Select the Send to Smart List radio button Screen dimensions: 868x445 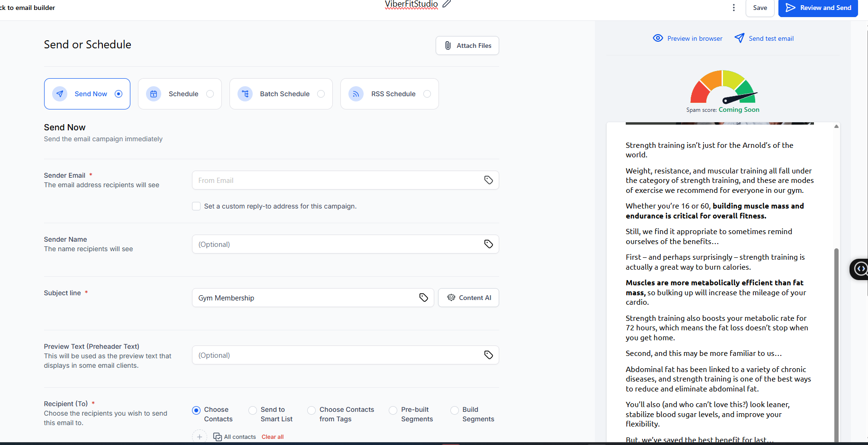253,410
